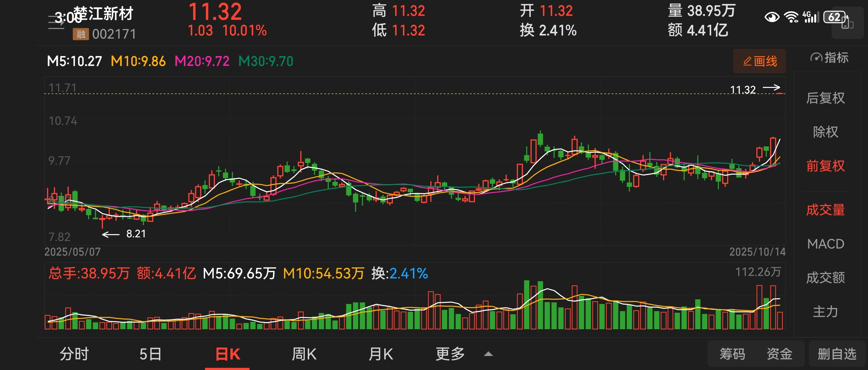Click the M5:10.27 moving average label
868x370 pixels.
[74, 61]
